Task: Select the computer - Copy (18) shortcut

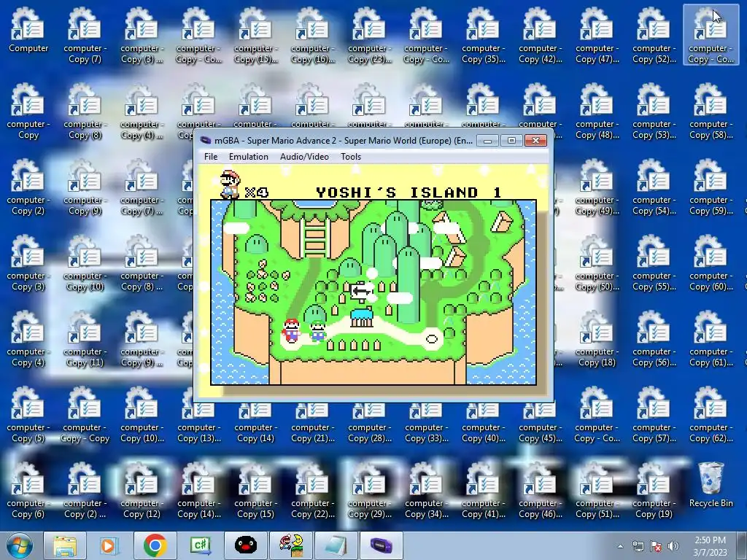Action: coord(597,338)
